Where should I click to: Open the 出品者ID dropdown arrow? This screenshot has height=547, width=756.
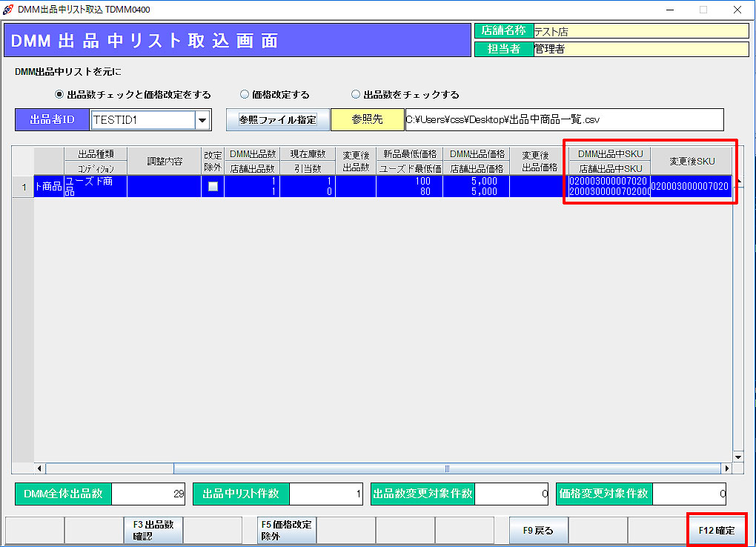[x=202, y=120]
